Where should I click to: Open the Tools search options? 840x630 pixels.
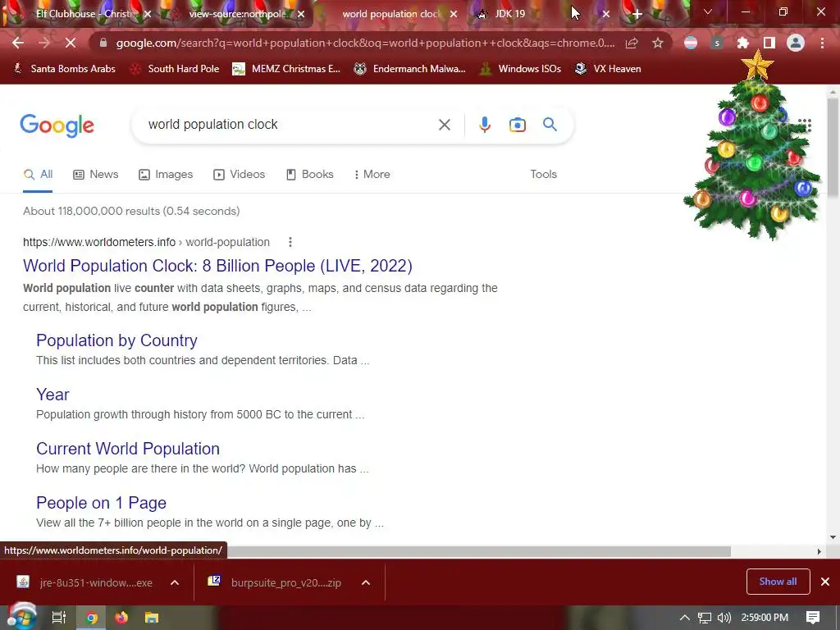(543, 174)
